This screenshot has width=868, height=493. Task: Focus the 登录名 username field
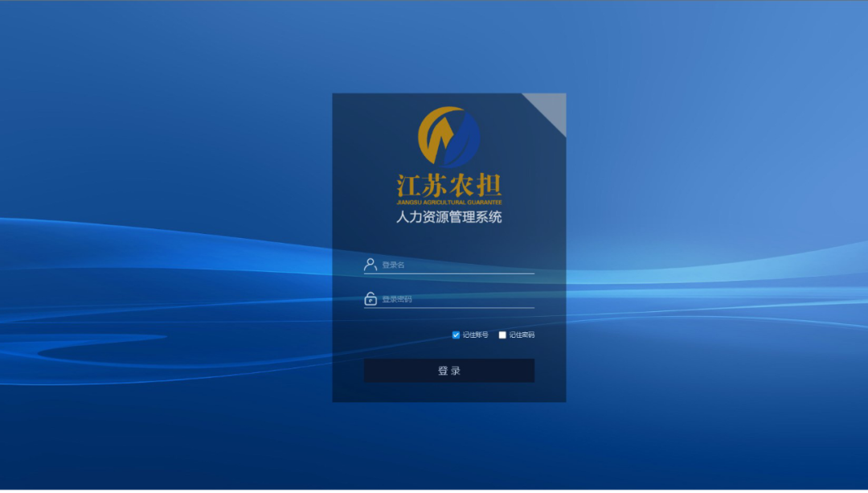pos(449,265)
